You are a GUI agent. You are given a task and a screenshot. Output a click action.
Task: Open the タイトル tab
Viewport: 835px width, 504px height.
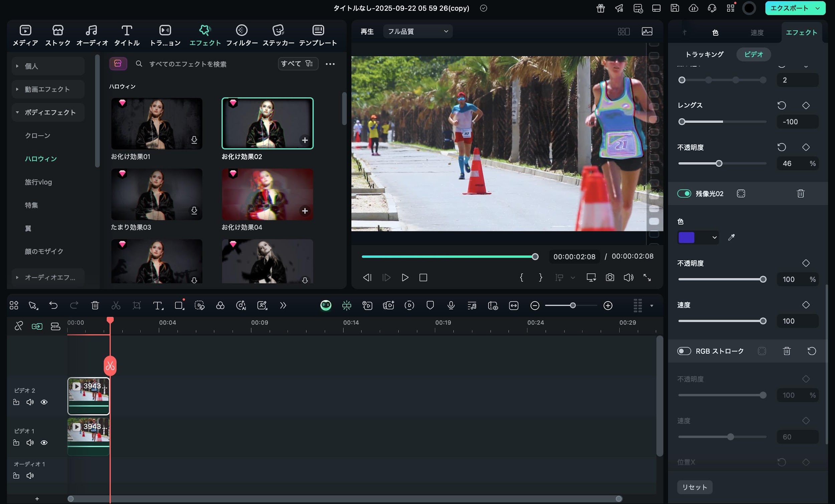pyautogui.click(x=127, y=35)
